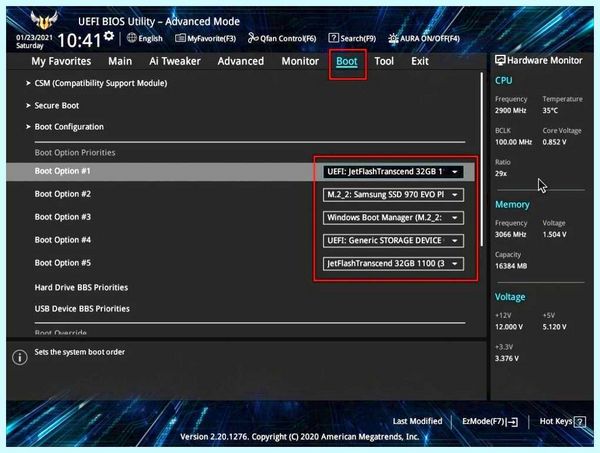Open the Ai Tweaker tab

175,61
